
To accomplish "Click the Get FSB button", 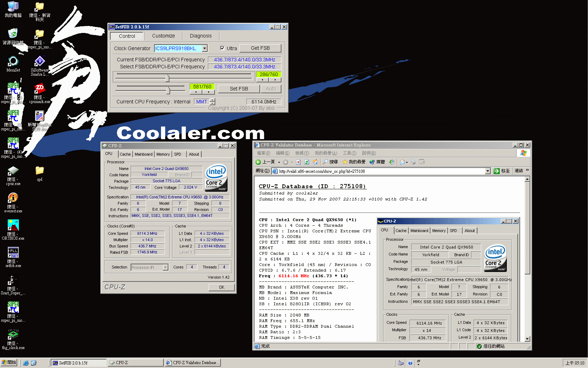I will [260, 48].
